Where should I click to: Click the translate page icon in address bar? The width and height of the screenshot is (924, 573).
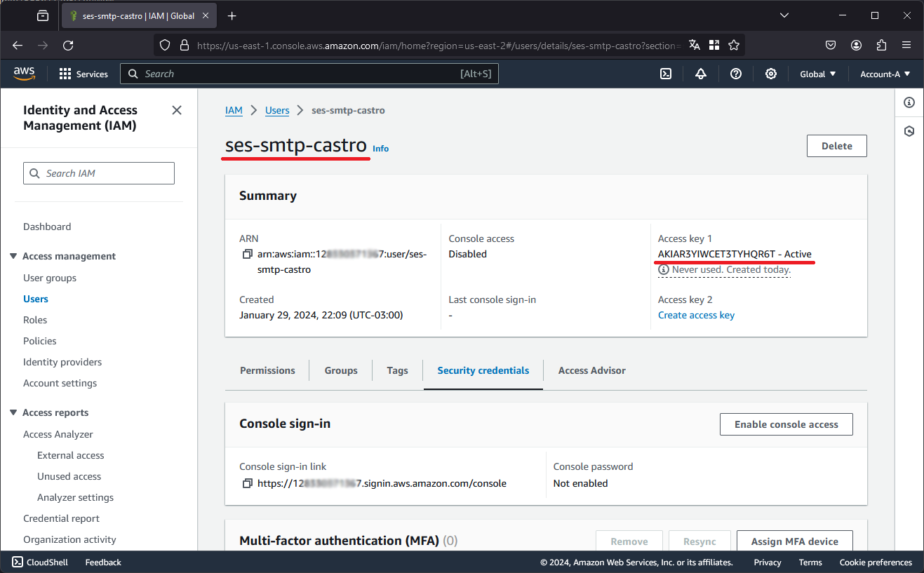(695, 45)
